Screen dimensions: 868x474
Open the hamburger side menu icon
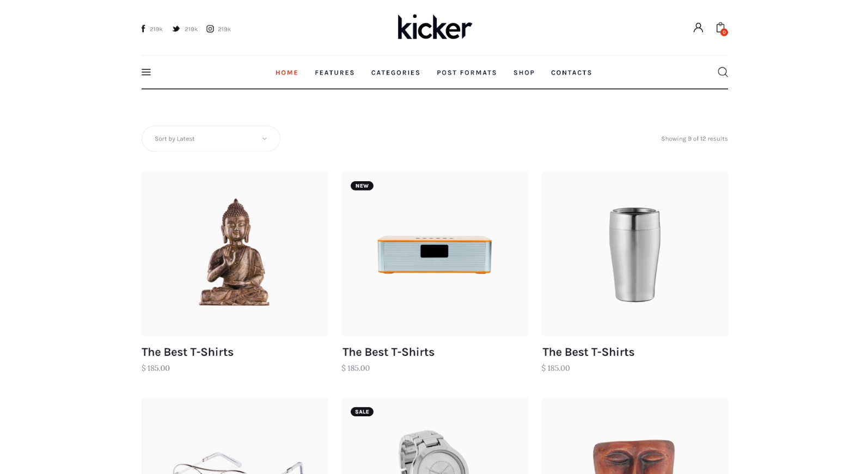tap(146, 72)
